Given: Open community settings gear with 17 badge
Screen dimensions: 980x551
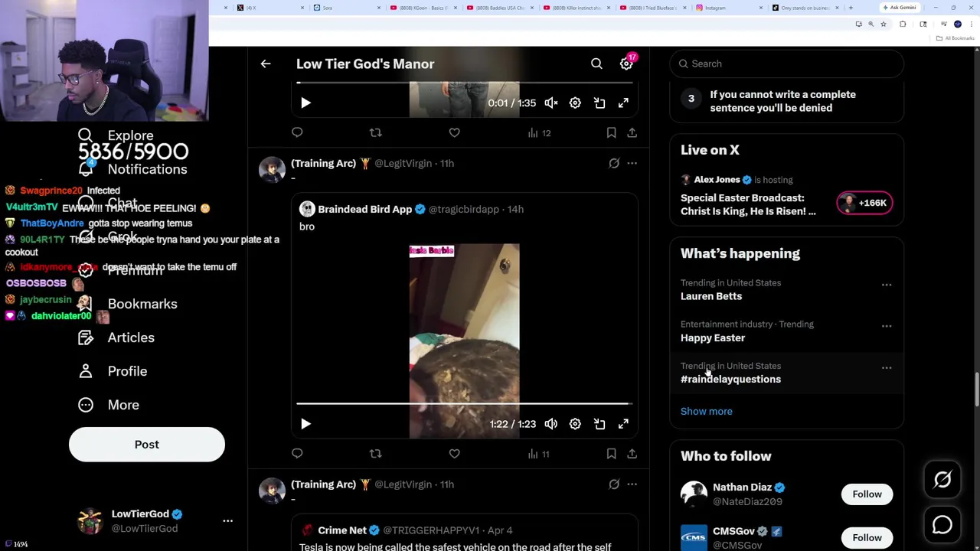Looking at the screenshot, I should pos(627,64).
